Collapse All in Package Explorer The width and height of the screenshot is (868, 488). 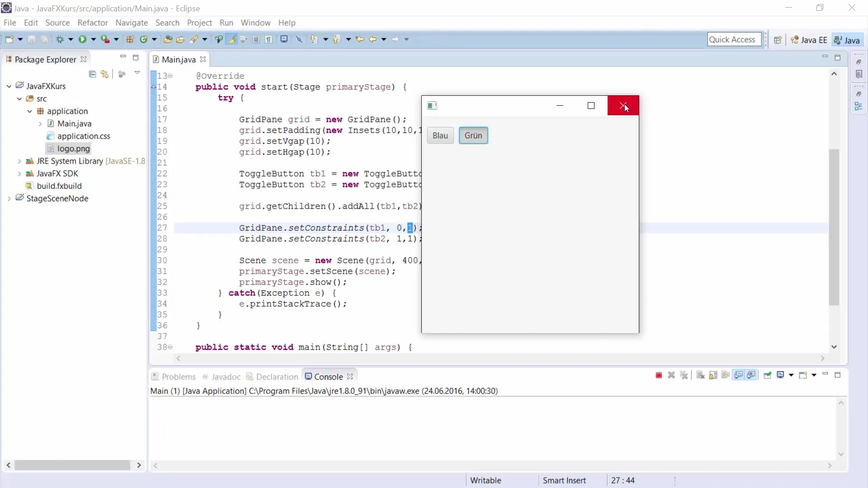(93, 74)
